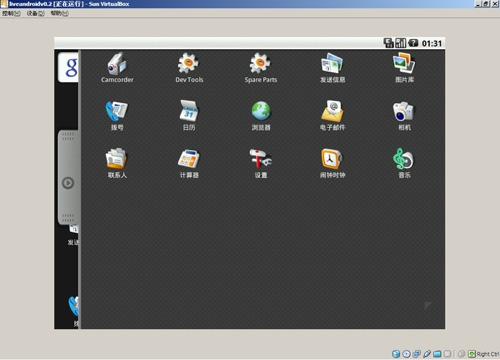This screenshot has width=500, height=360.
Task: Open the 联系人 contacts app
Action: point(117,163)
